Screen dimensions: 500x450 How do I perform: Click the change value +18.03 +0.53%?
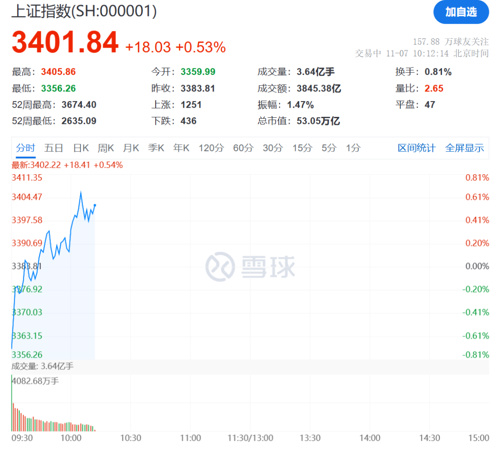tap(175, 47)
